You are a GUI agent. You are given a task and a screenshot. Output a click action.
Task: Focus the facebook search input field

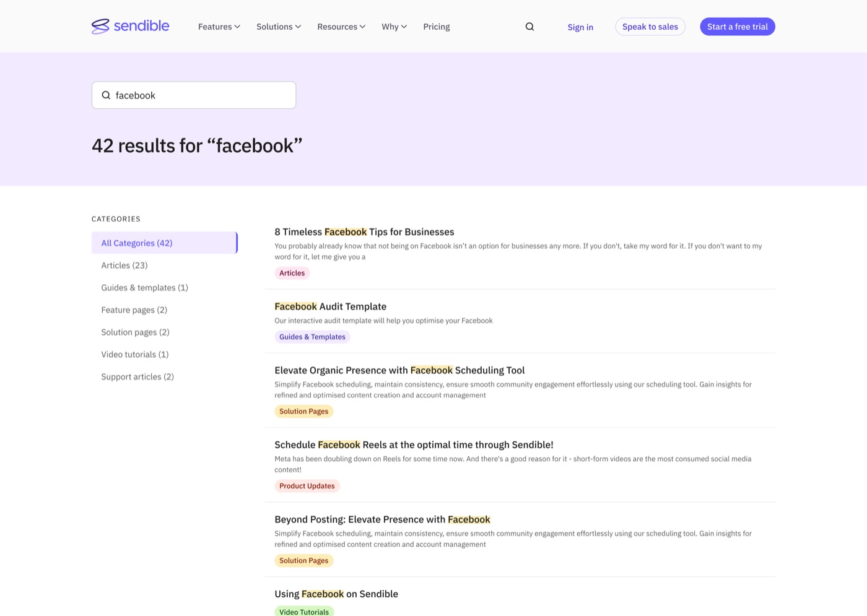(x=194, y=95)
